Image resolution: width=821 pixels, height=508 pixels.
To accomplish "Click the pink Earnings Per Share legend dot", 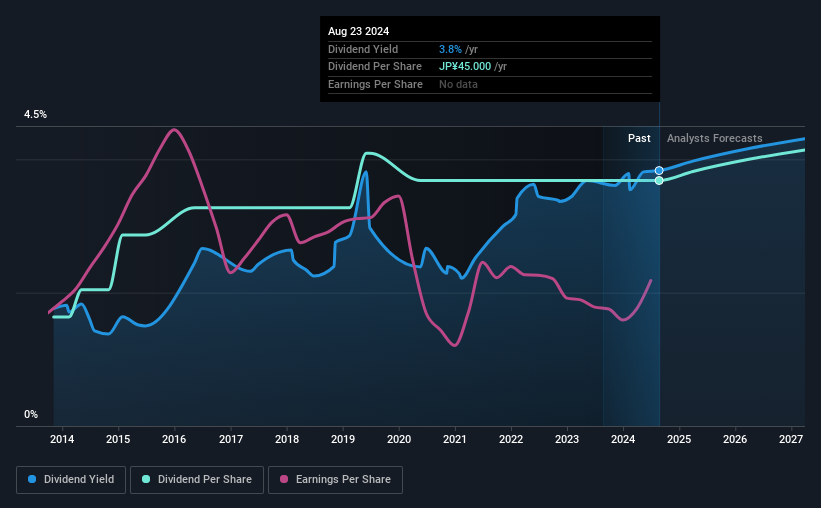I will 284,479.
